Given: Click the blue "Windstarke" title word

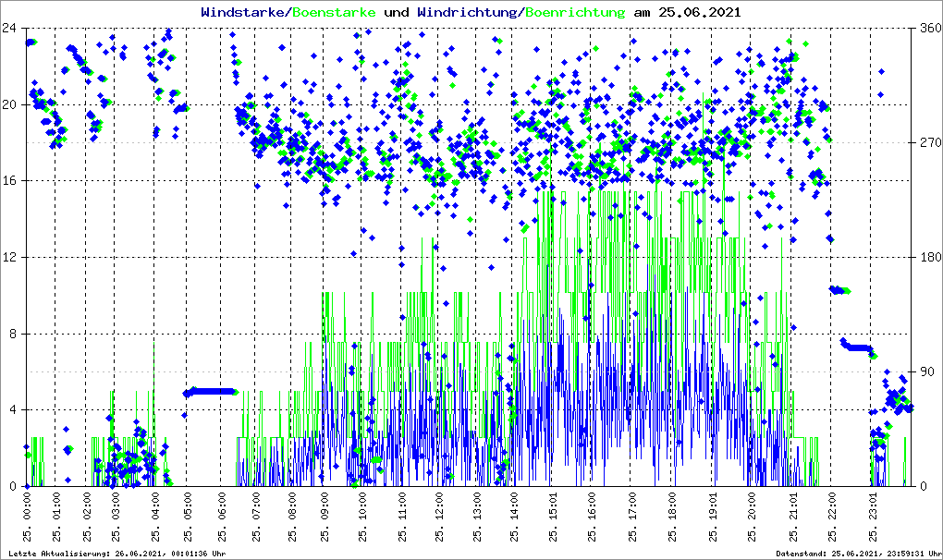Looking at the screenshot, I should (x=244, y=12).
